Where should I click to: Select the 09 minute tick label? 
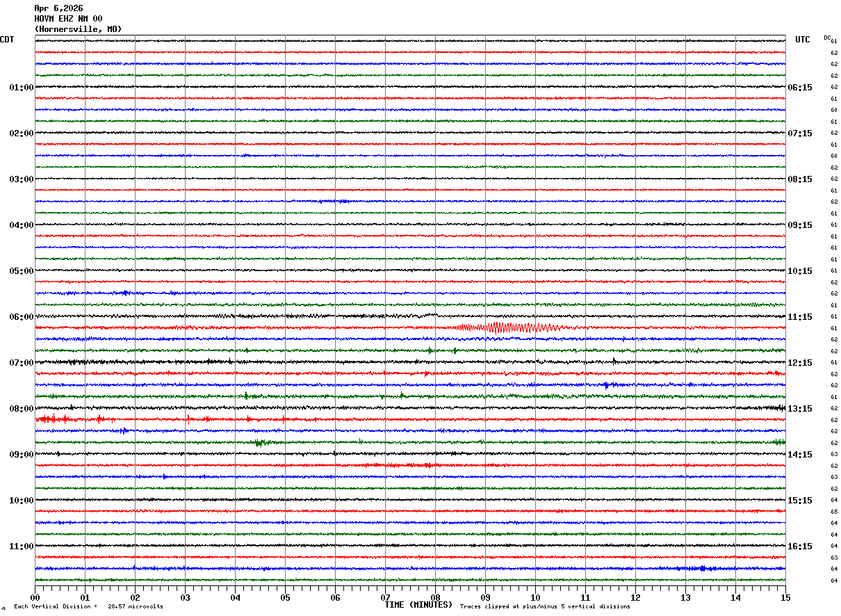pos(485,597)
